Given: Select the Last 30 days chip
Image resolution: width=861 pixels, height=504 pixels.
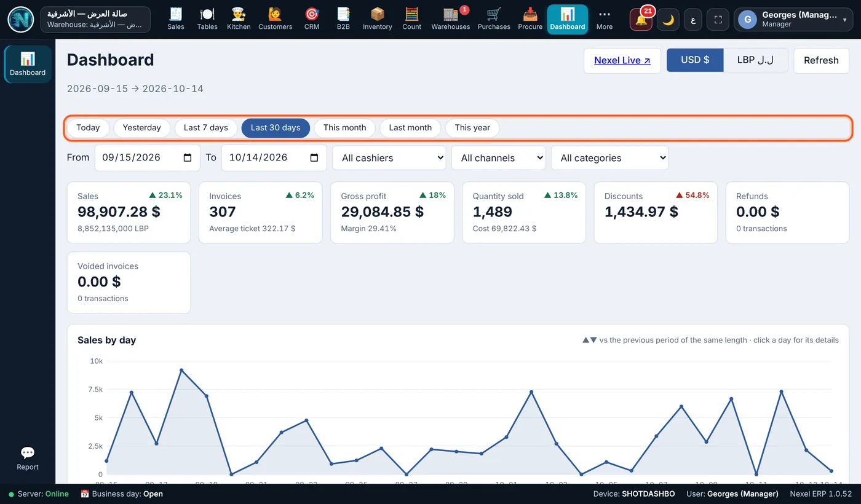Looking at the screenshot, I should tap(276, 128).
